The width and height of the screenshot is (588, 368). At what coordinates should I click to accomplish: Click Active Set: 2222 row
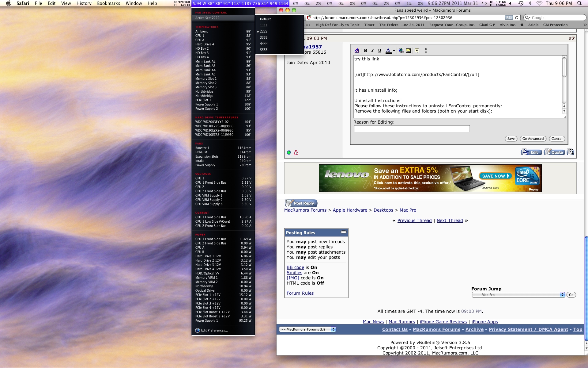(223, 18)
